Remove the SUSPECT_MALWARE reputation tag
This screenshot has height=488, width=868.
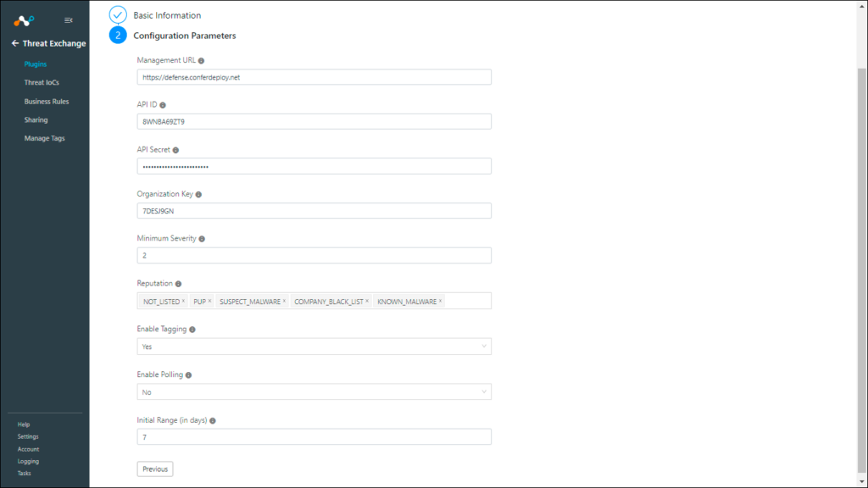pos(284,301)
